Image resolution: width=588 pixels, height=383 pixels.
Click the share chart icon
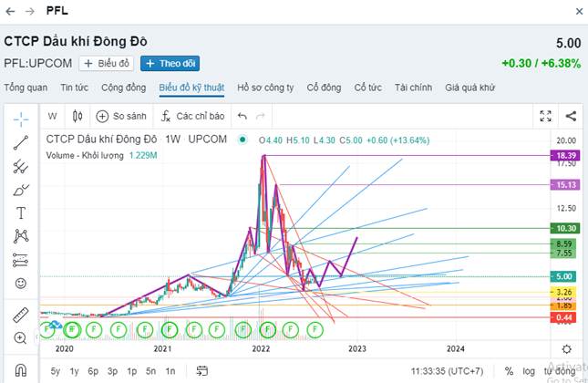pos(571,116)
